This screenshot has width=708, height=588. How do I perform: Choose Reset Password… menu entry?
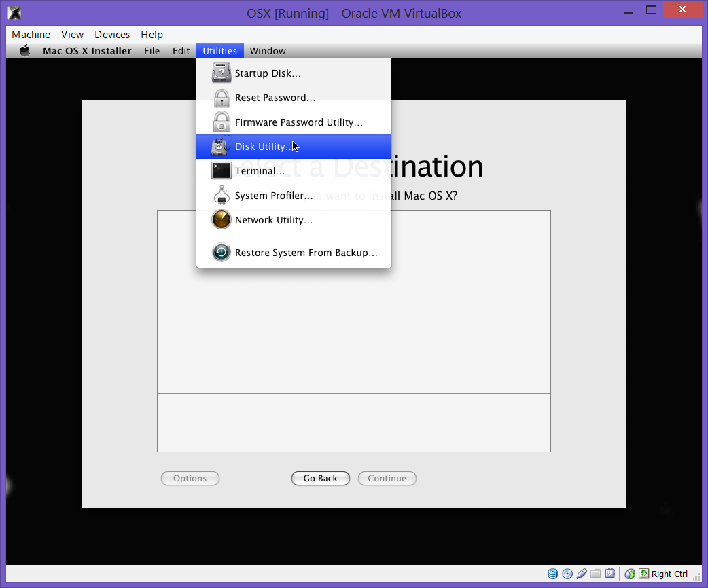coord(294,98)
